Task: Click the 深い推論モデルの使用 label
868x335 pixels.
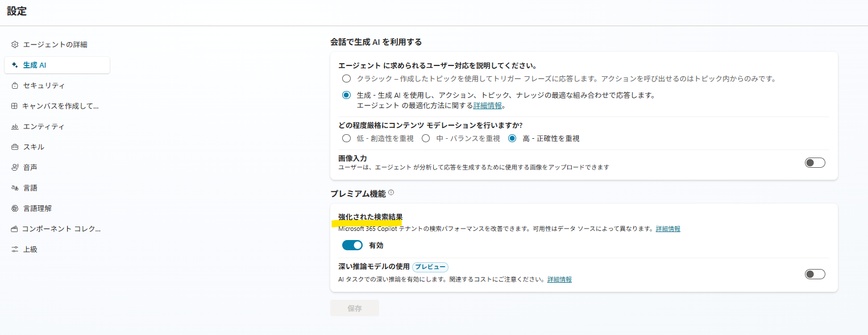Action: click(x=373, y=267)
